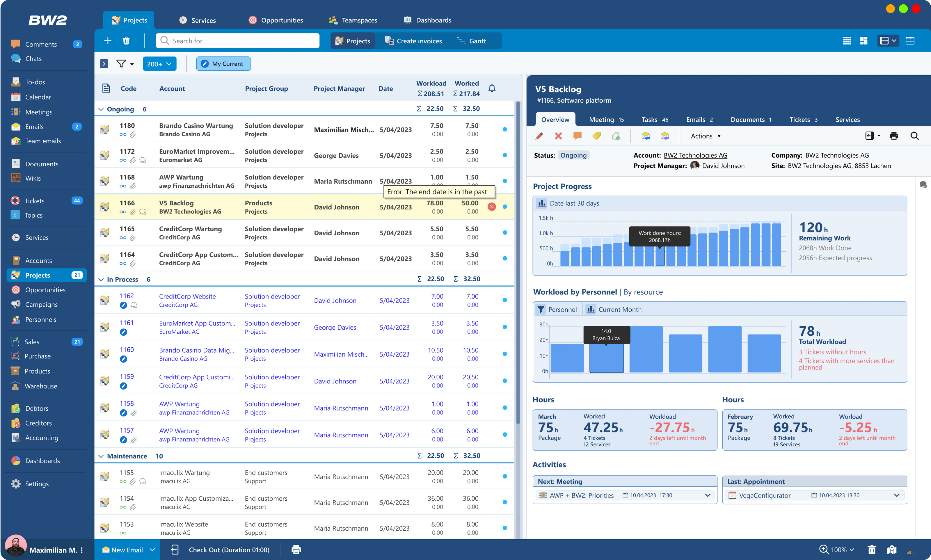This screenshot has height=560, width=931.
Task: Click the plus add new project icon
Action: pyautogui.click(x=108, y=41)
